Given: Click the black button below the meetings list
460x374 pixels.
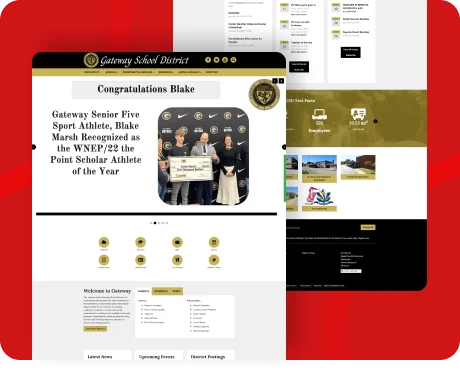Looking at the screenshot, I should (350, 52).
